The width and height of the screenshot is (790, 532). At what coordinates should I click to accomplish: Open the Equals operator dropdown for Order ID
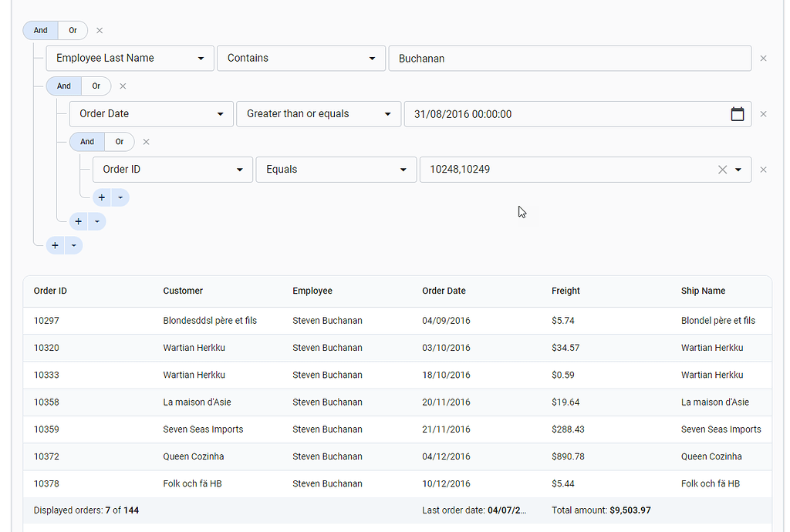tap(336, 169)
